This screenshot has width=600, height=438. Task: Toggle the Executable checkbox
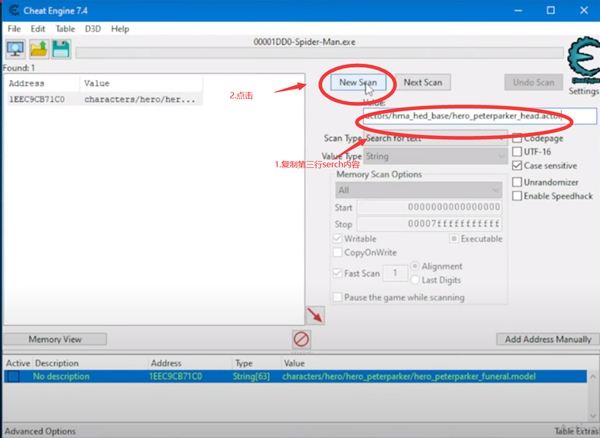pos(454,239)
